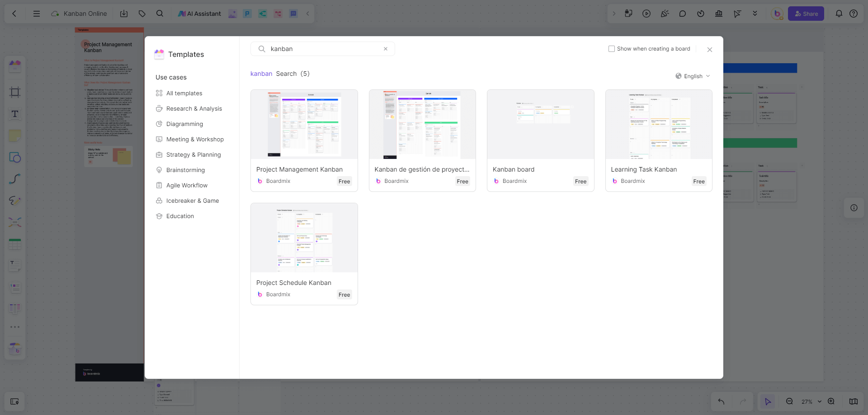The image size is (868, 415).
Task: Select the cursor pointer tool at bottom
Action: click(768, 401)
